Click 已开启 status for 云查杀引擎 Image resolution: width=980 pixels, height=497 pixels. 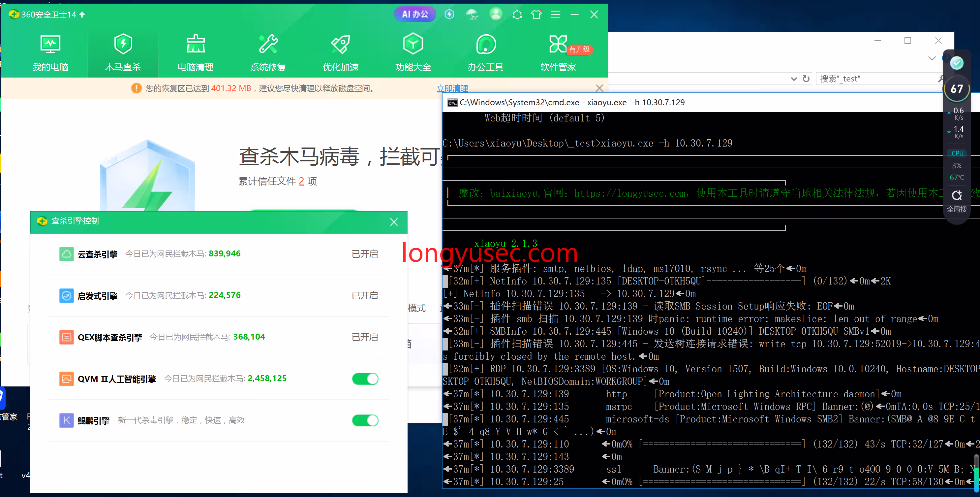coord(364,254)
